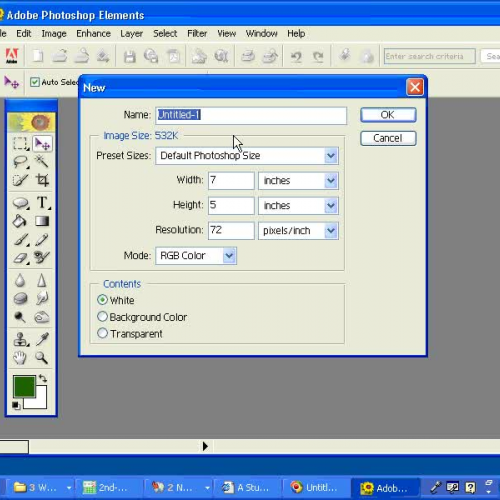Select the Ellipse shape tool

(20, 203)
